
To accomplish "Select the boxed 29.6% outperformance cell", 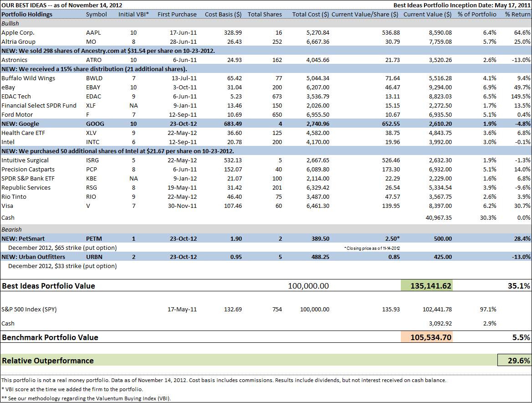I will click(x=514, y=360).
